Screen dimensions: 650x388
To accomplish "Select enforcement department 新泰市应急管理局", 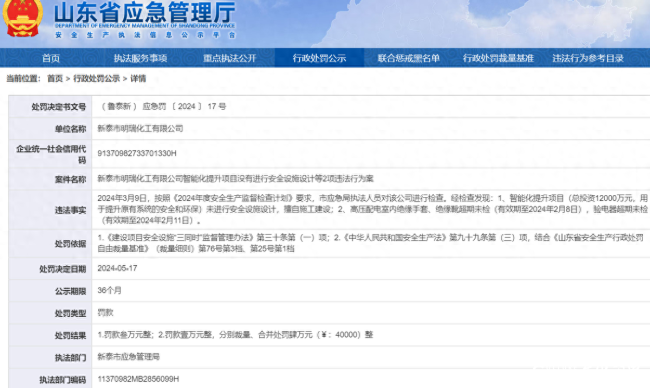I will (129, 356).
